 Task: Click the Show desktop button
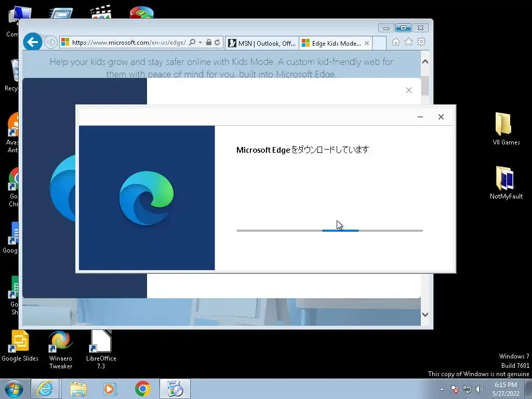tap(528, 389)
